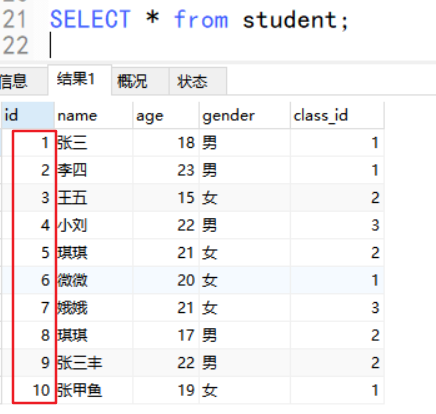This screenshot has width=436, height=414.
Task: Select the name cell 李四
Action: (94, 170)
